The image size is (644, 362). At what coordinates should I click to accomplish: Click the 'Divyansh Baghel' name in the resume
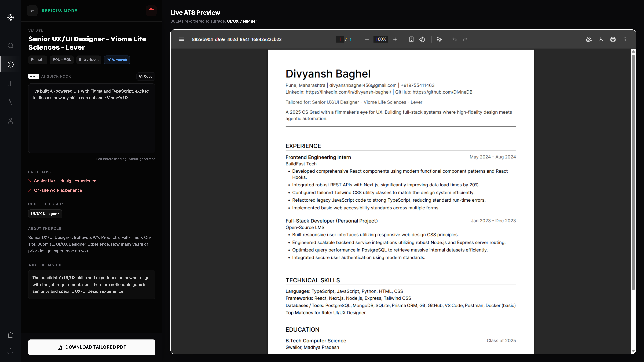coord(328,74)
